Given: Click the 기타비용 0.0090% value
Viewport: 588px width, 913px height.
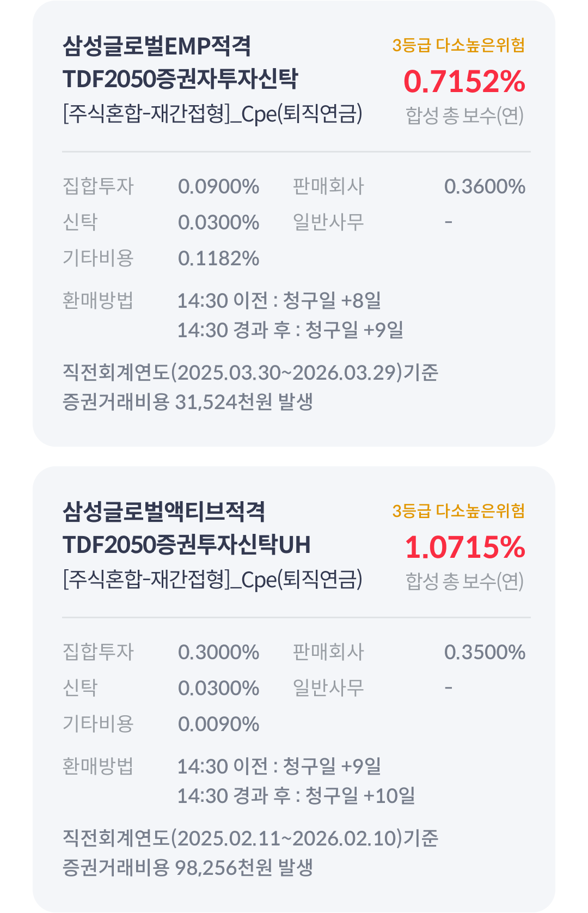Looking at the screenshot, I should coord(219,724).
